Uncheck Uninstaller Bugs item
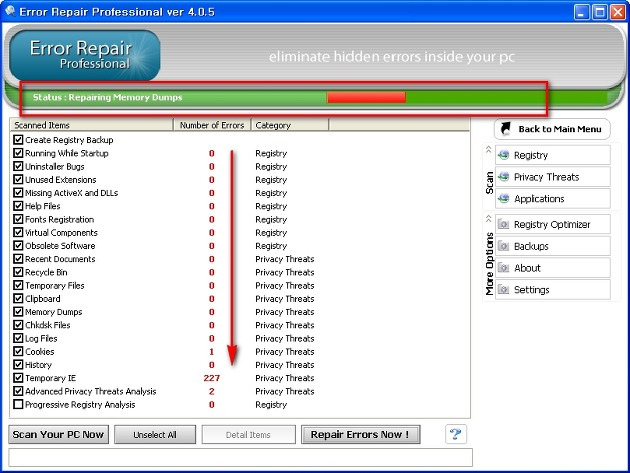Screen dimensions: 630x473 [18, 166]
